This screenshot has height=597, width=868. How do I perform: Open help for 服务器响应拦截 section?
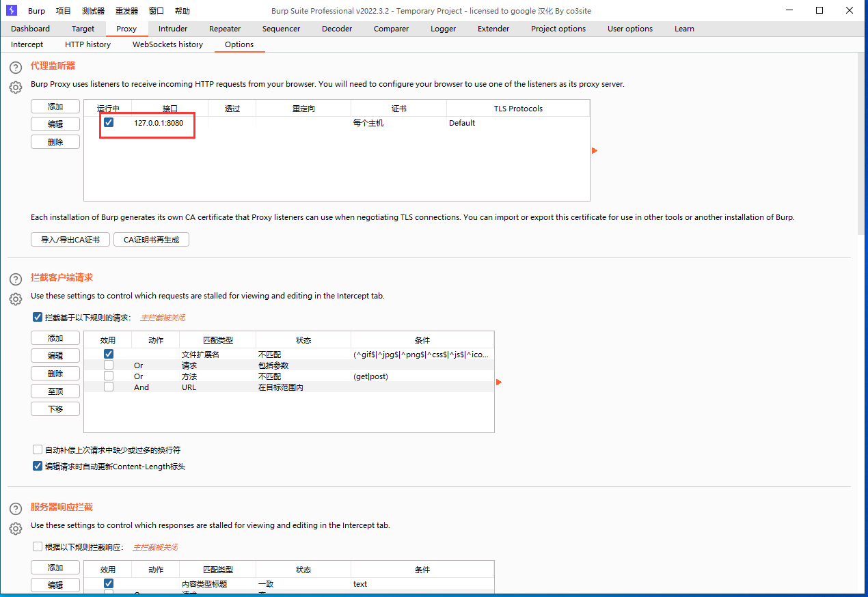point(16,509)
